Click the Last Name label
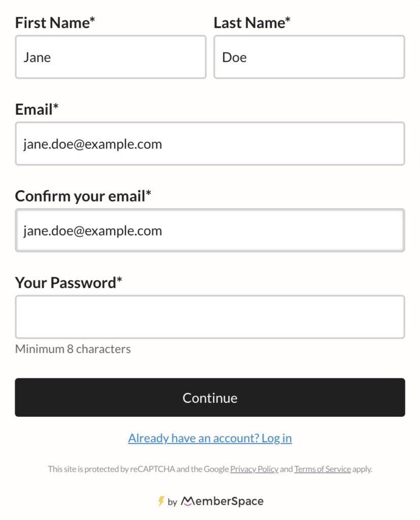The image size is (420, 520). [252, 23]
